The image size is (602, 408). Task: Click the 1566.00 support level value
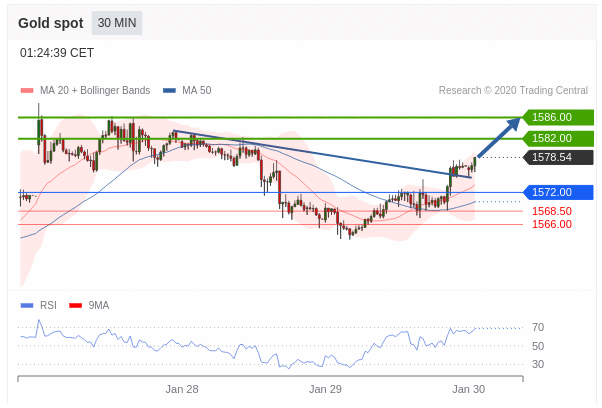pos(552,224)
